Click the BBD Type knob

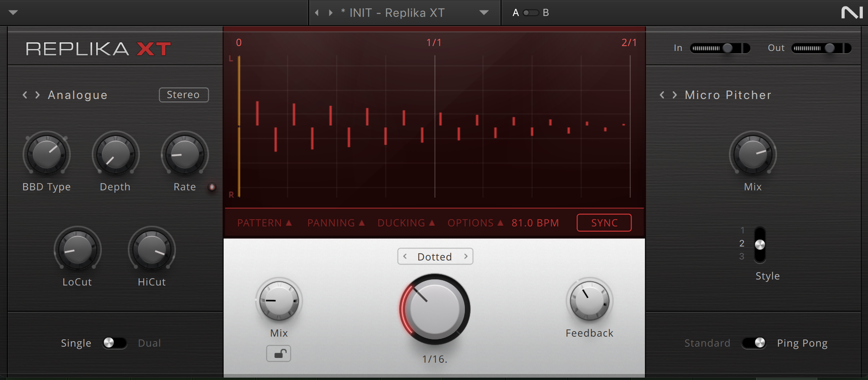click(46, 154)
